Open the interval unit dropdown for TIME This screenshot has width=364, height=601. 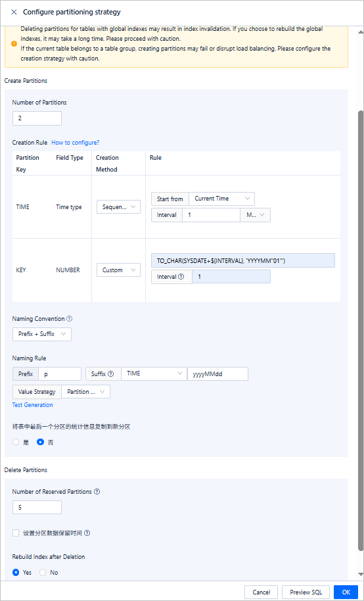pyautogui.click(x=255, y=215)
